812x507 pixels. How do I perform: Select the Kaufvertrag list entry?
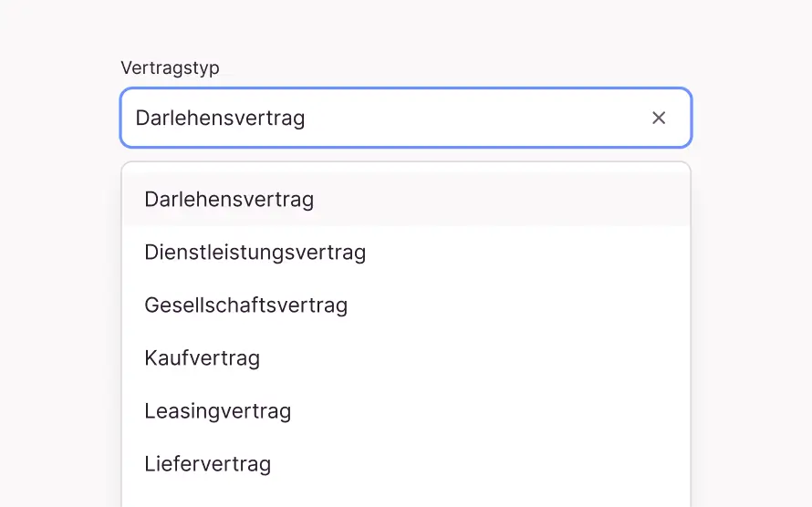click(x=203, y=358)
